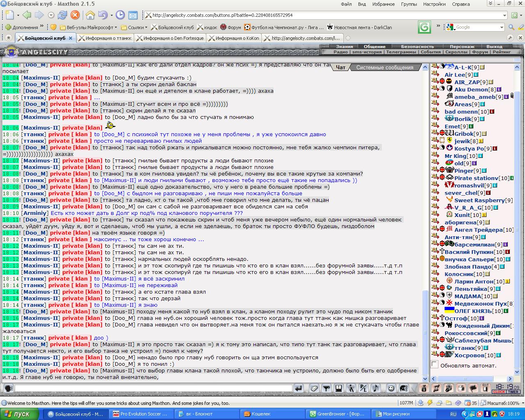Image resolution: width=525 pixels, height=420 pixels.
Task: Click the 'Форум' link in game header
Action: pos(480,52)
